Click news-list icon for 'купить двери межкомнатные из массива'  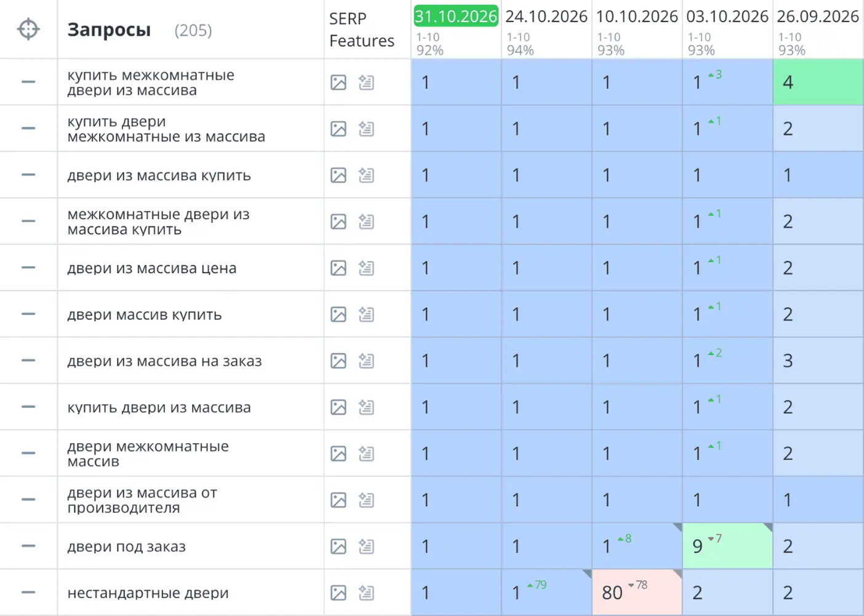pyautogui.click(x=366, y=129)
